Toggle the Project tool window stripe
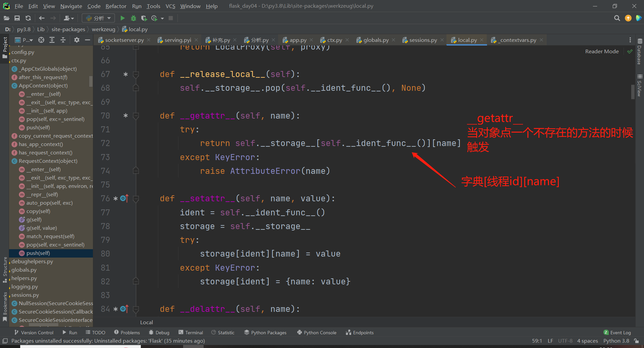The image size is (644, 348). (5, 48)
